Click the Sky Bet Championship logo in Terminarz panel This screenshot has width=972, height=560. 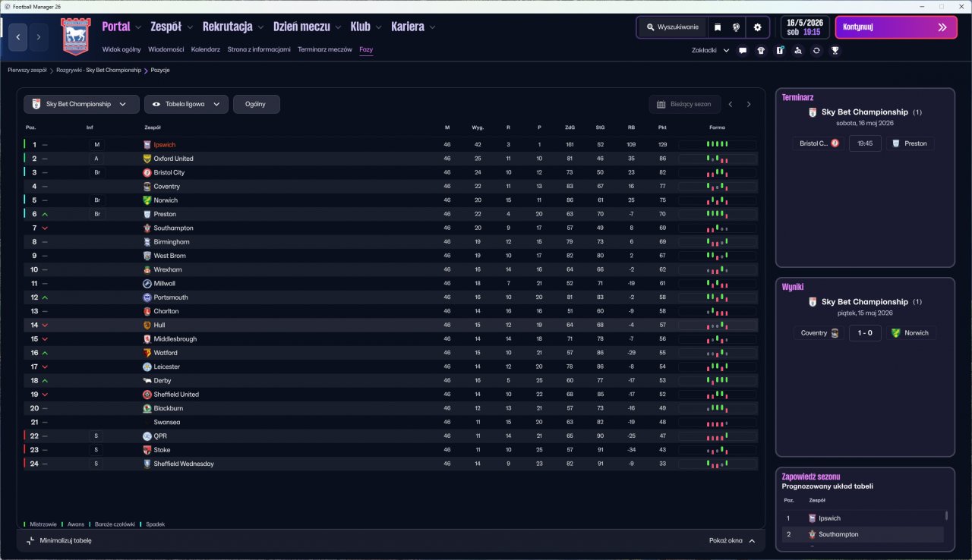813,112
